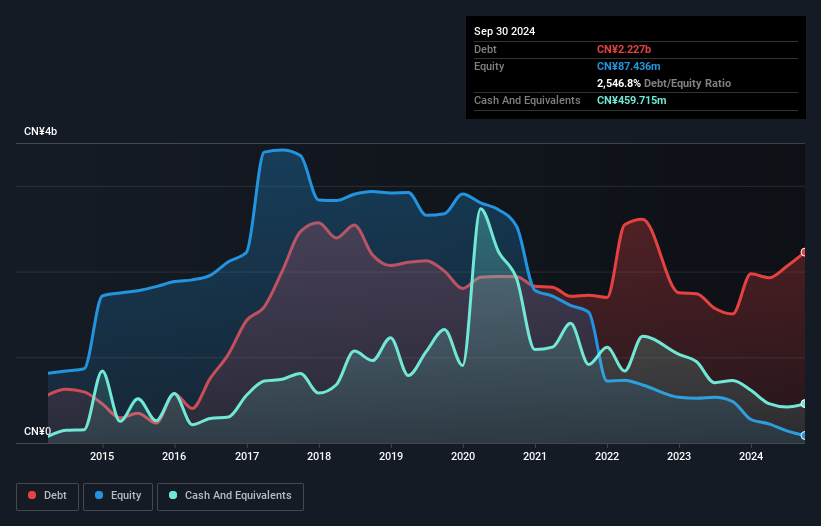Screen dimensions: 821x526
Task: Click the teal Cash legend dot
Action: (x=173, y=495)
